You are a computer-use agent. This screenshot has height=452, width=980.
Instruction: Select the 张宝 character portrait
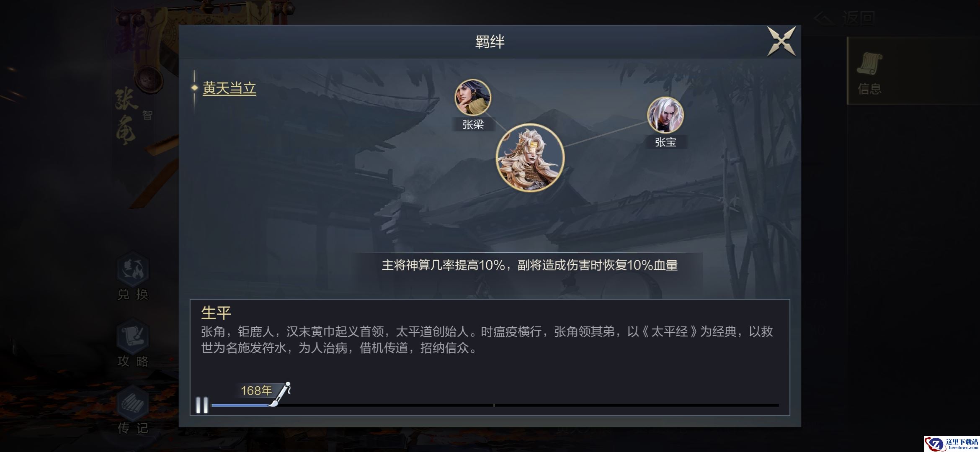click(665, 115)
